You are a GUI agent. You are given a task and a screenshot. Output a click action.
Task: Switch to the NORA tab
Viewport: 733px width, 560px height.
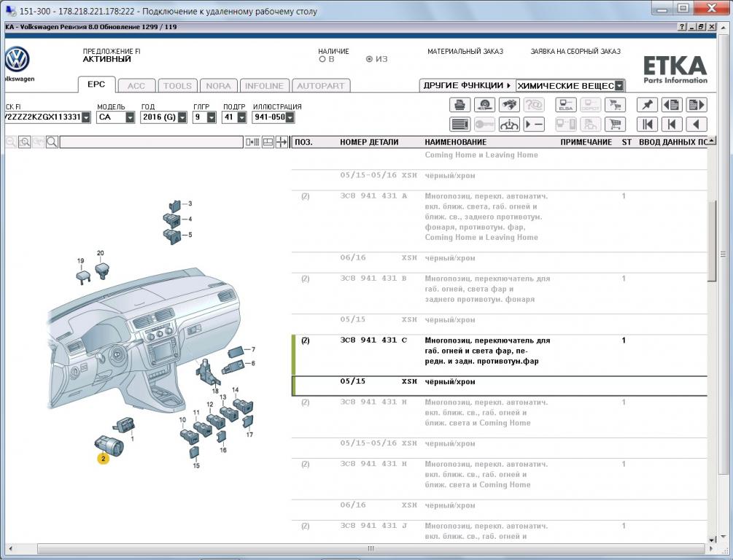(x=218, y=86)
